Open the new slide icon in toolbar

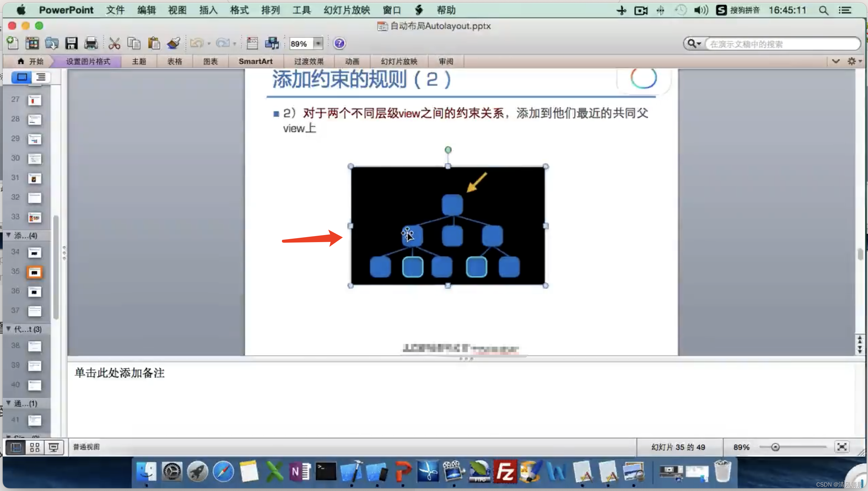point(12,44)
